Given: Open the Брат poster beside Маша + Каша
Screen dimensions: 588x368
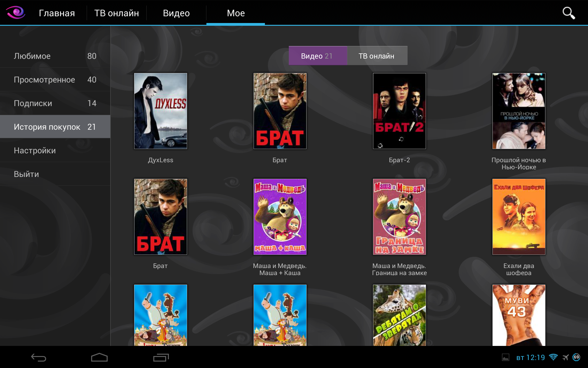Looking at the screenshot, I should pos(160,217).
